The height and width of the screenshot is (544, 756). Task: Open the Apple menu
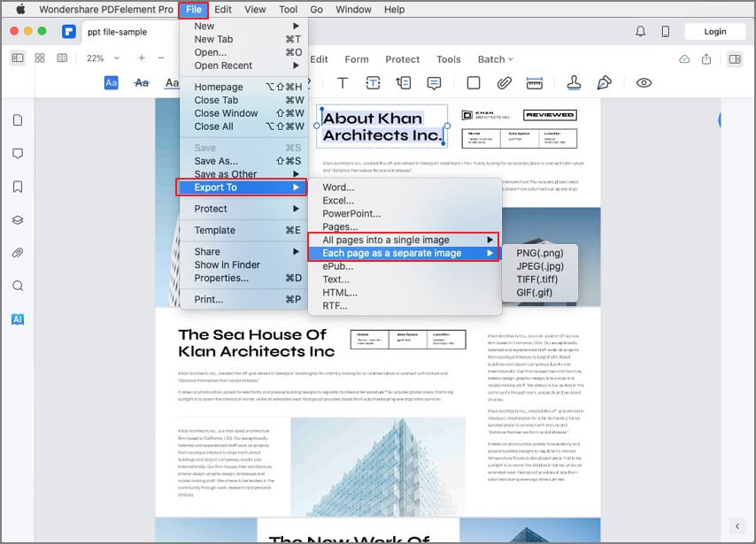[x=20, y=9]
